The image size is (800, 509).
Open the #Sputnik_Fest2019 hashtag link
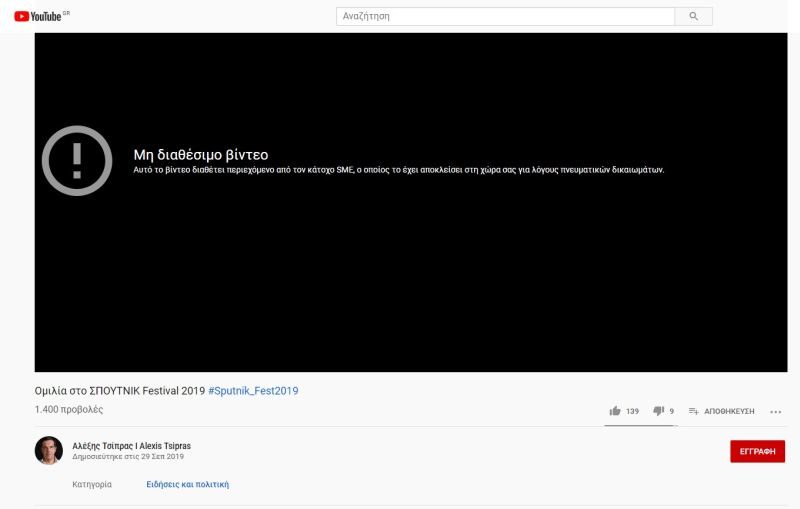(x=253, y=391)
